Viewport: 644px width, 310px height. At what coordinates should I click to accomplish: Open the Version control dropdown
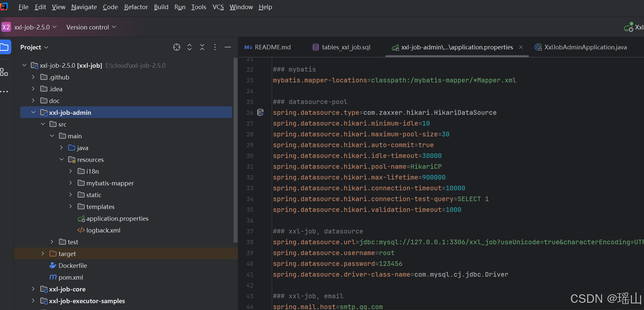(x=91, y=27)
